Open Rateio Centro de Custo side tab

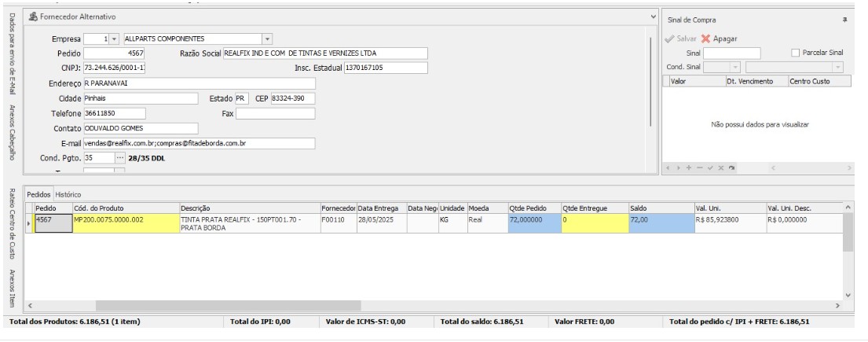[x=13, y=224]
